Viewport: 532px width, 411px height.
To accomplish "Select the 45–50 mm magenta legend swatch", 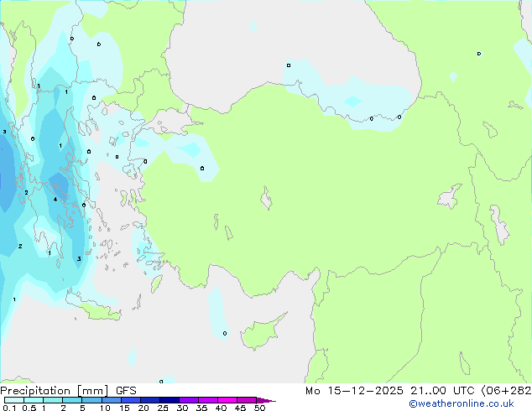I will pyautogui.click(x=247, y=400).
